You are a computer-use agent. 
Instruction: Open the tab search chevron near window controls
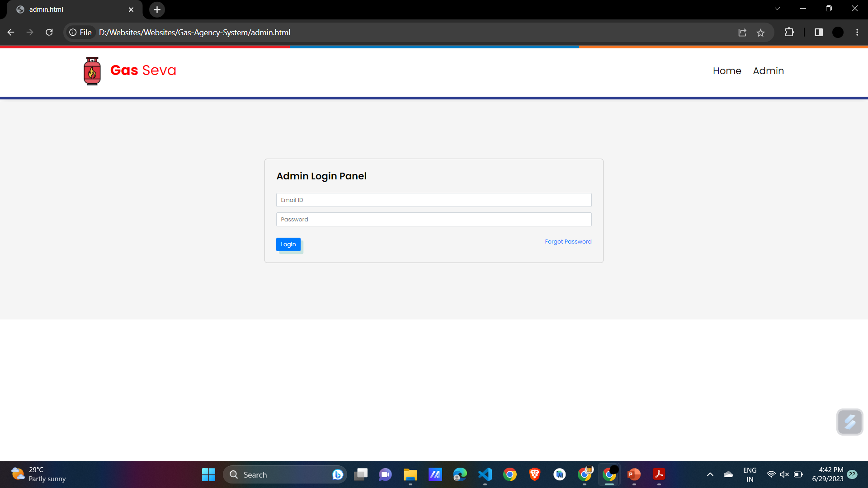(777, 8)
